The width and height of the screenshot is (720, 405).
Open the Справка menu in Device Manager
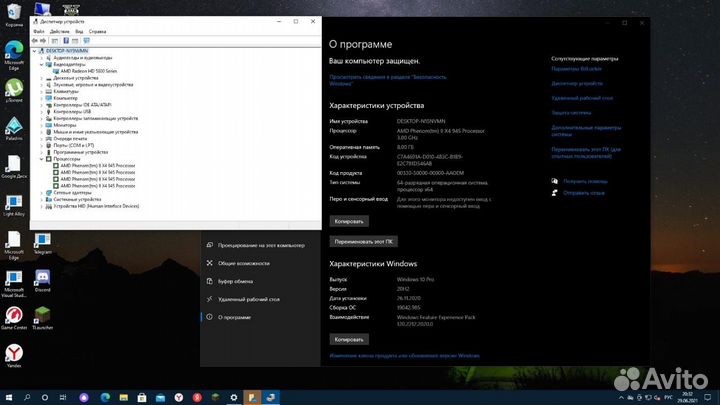(97, 32)
